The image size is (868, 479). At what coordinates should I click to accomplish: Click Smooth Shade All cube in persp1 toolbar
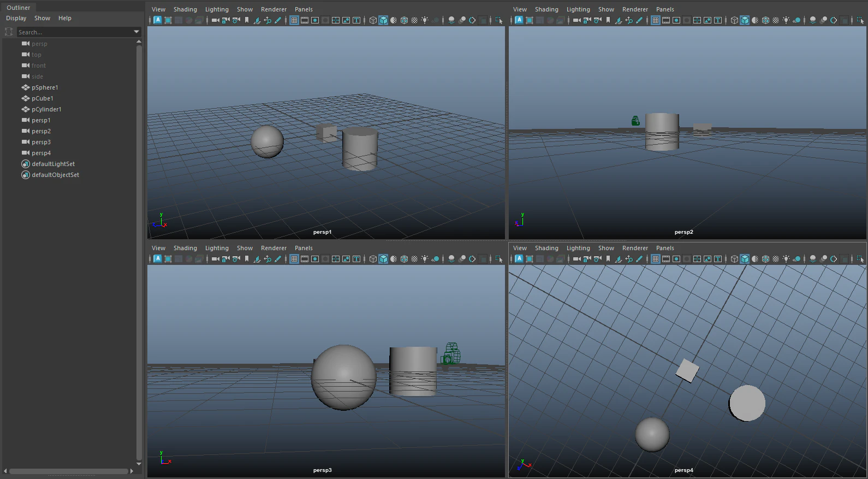(383, 20)
